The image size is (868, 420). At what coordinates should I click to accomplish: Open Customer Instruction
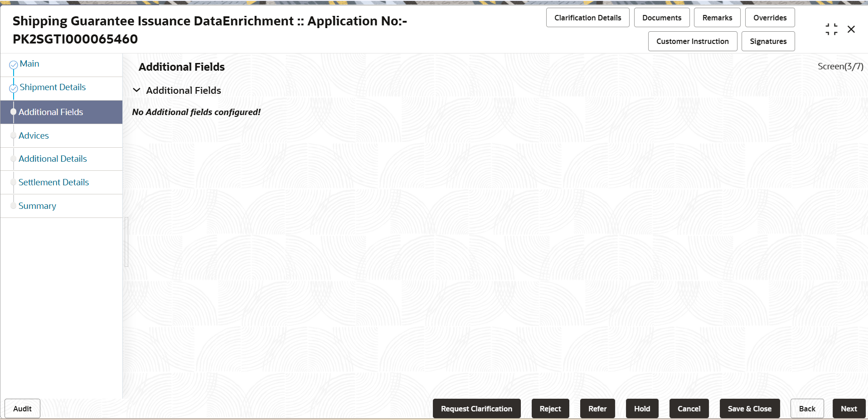click(x=693, y=41)
